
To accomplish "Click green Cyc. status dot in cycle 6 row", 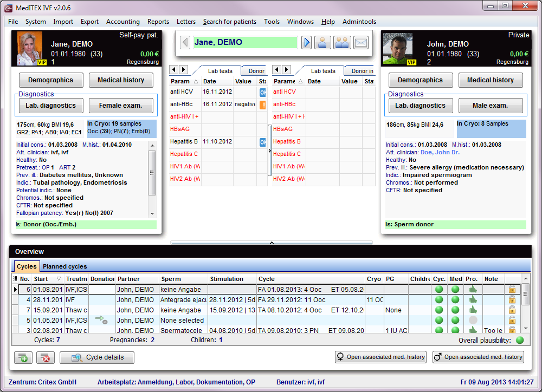I will click(439, 290).
